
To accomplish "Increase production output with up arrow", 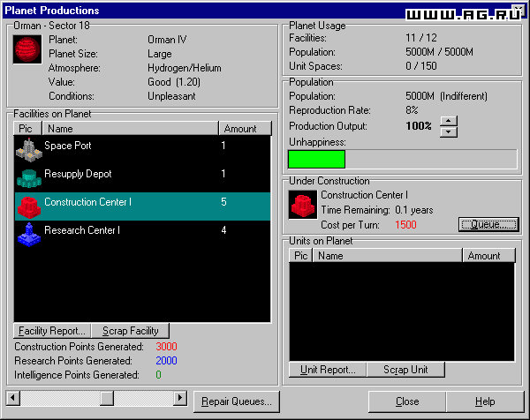I will click(x=449, y=121).
